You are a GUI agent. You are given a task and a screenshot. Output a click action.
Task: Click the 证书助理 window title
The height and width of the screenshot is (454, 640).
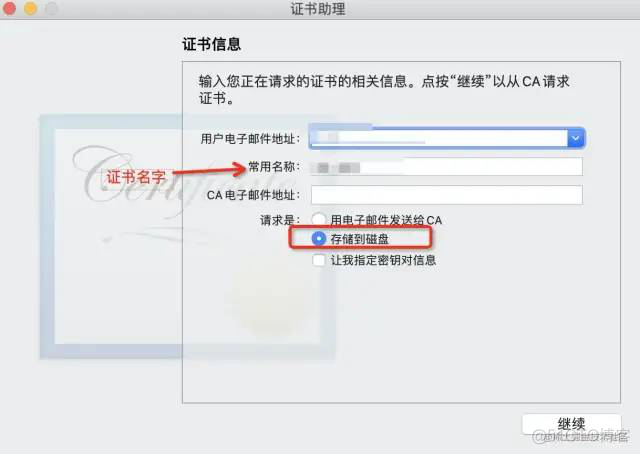(318, 9)
